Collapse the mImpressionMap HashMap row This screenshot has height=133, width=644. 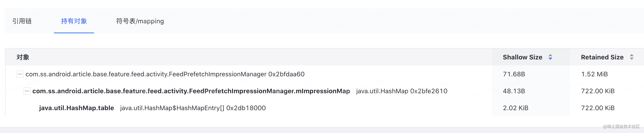(27, 91)
